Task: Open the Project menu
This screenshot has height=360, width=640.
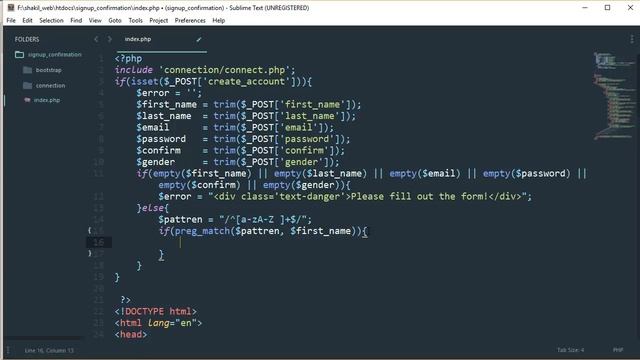Action: click(x=158, y=20)
